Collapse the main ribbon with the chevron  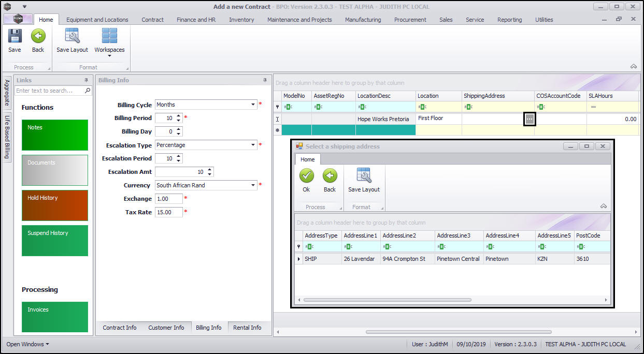[x=633, y=67]
